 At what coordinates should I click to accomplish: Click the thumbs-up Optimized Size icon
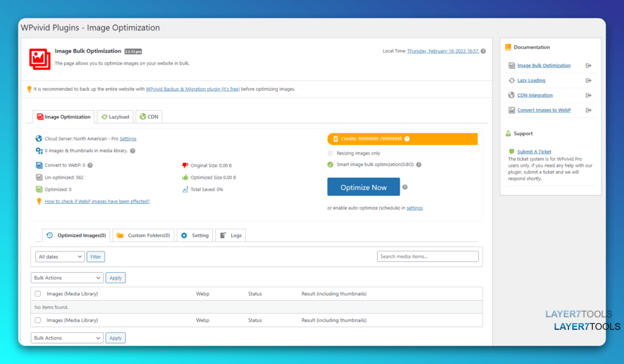coord(185,177)
